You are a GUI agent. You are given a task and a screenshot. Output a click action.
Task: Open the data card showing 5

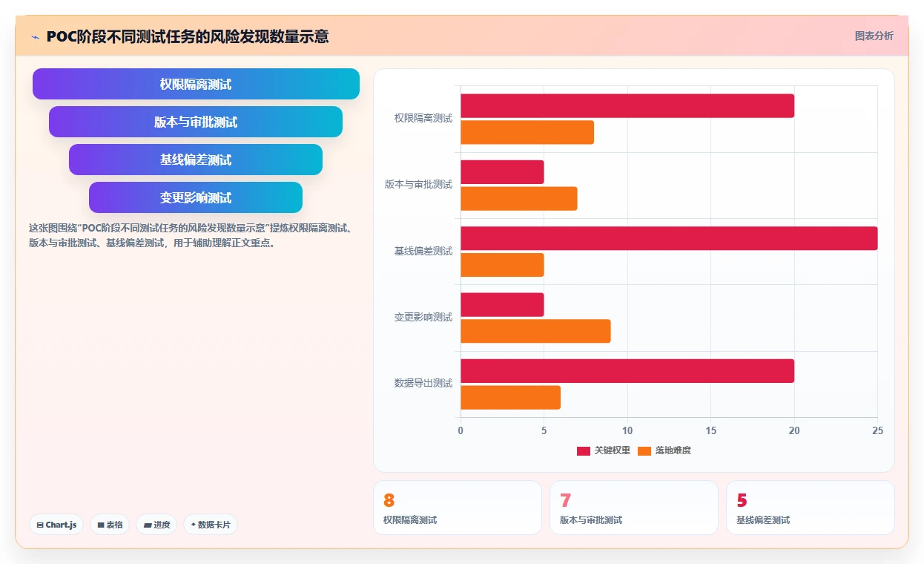pyautogui.click(x=811, y=508)
